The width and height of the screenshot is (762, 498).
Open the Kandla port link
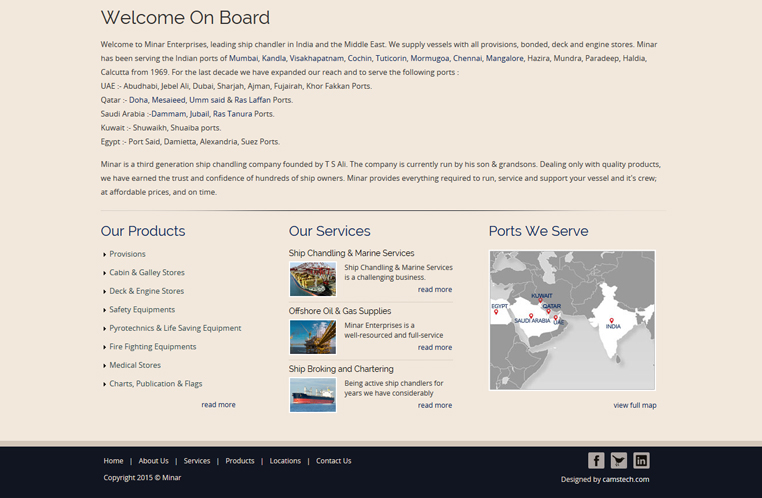pos(274,58)
